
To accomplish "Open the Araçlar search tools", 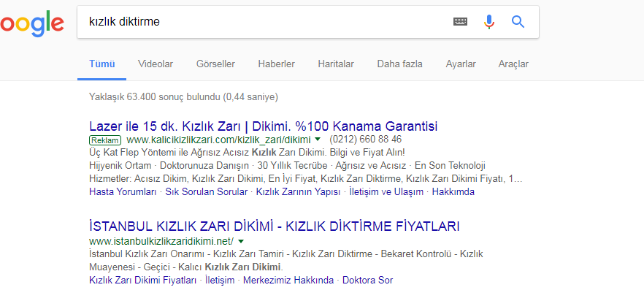I will coord(513,64).
